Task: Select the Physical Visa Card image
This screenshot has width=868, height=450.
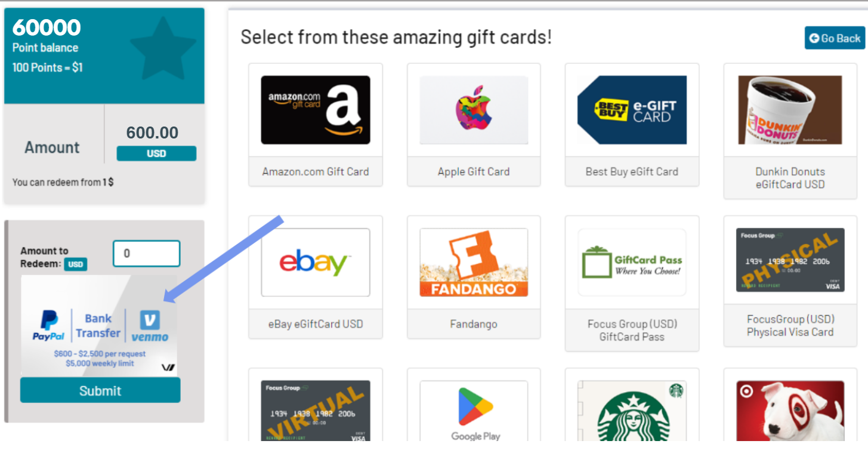Action: tap(790, 260)
